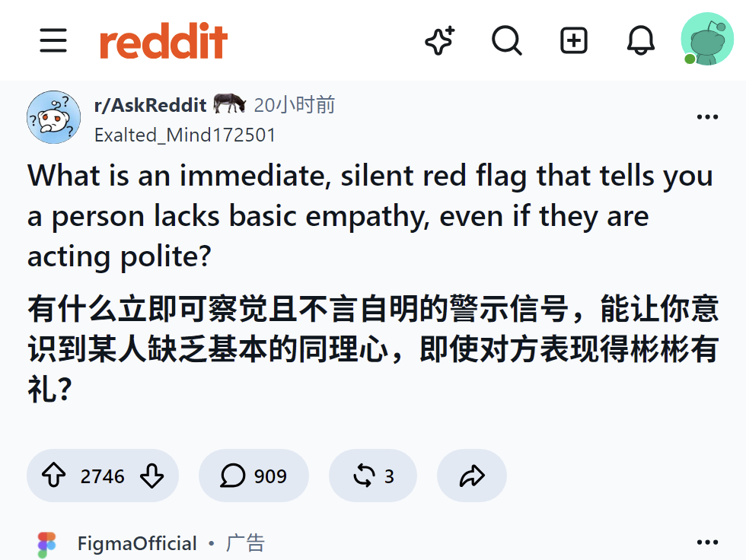Open the r/AskReddit community avatar
The image size is (746, 560).
click(x=54, y=117)
